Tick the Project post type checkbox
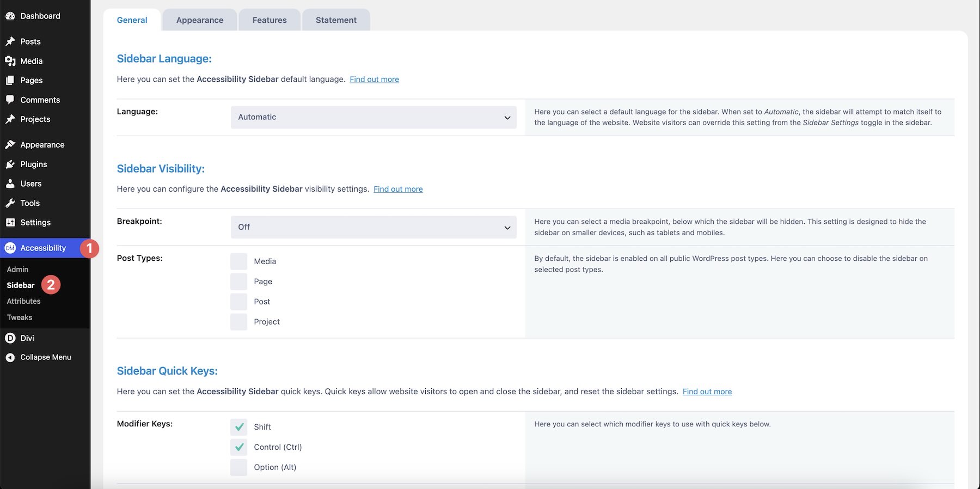980x489 pixels. (x=238, y=322)
